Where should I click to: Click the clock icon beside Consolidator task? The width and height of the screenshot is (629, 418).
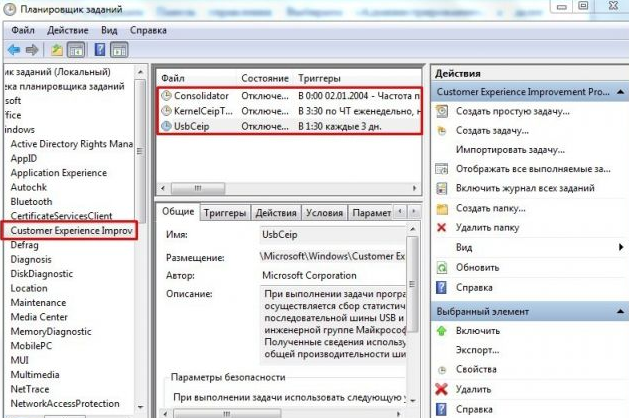click(166, 95)
